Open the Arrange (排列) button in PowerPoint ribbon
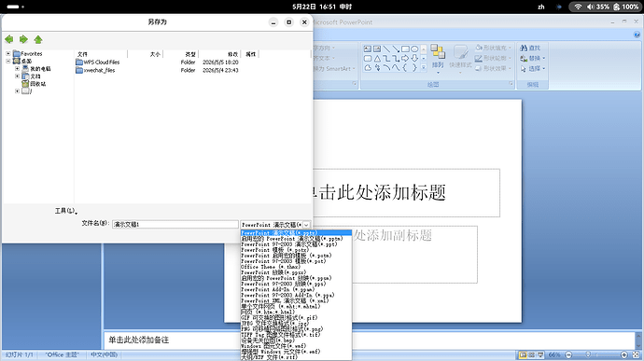The height and width of the screenshot is (361, 644). pos(438,59)
